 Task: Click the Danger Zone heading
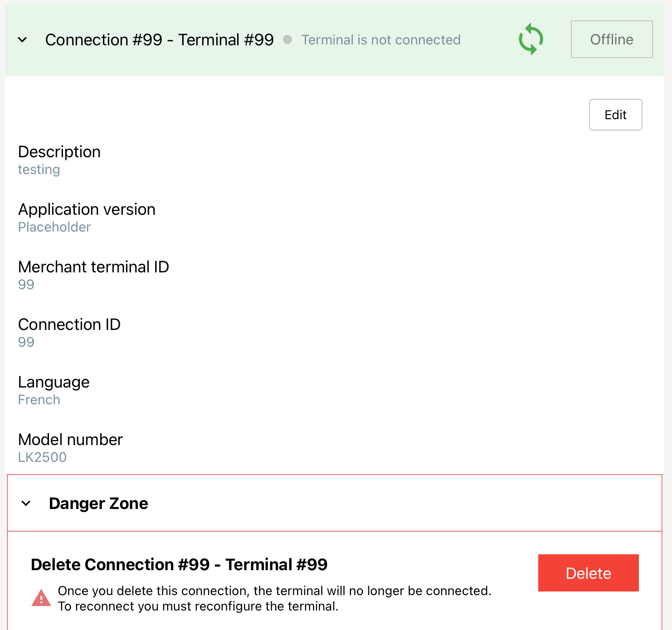coord(98,504)
